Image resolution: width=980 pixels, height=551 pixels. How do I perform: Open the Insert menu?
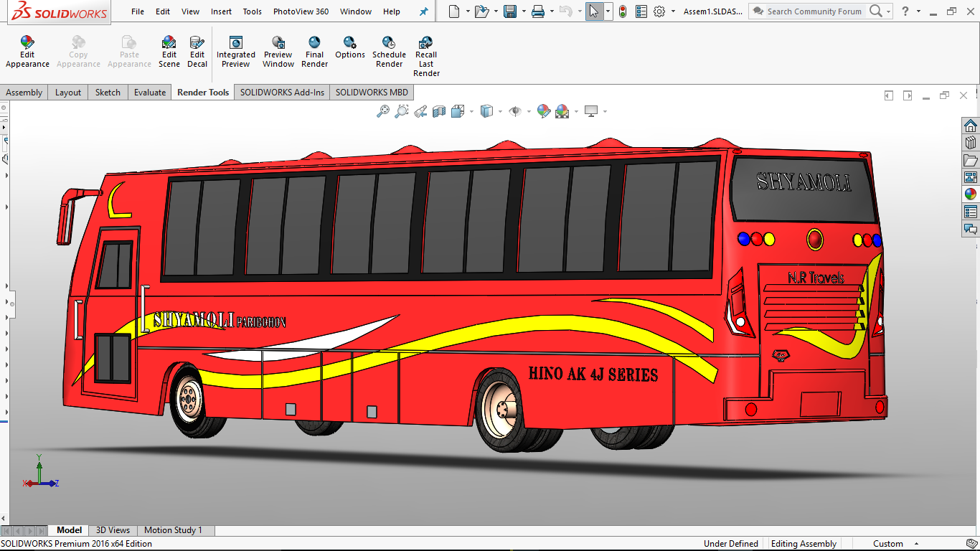point(221,11)
